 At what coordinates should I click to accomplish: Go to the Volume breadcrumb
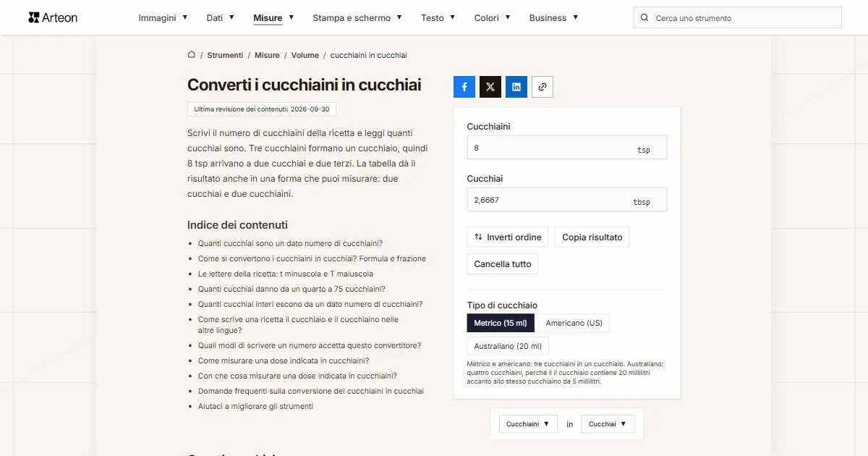click(305, 55)
